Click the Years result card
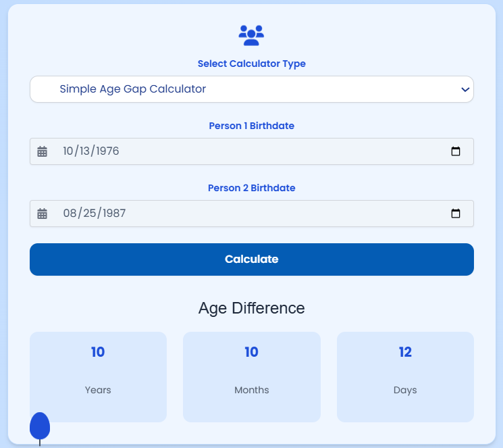Viewport: 503px width, 448px height. click(x=98, y=377)
